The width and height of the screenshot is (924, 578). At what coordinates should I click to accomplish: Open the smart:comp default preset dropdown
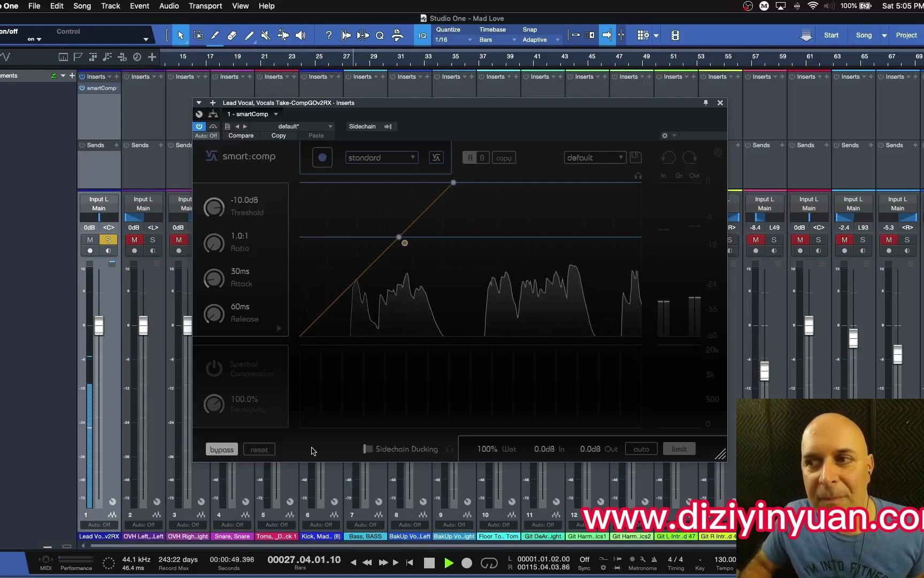click(595, 157)
